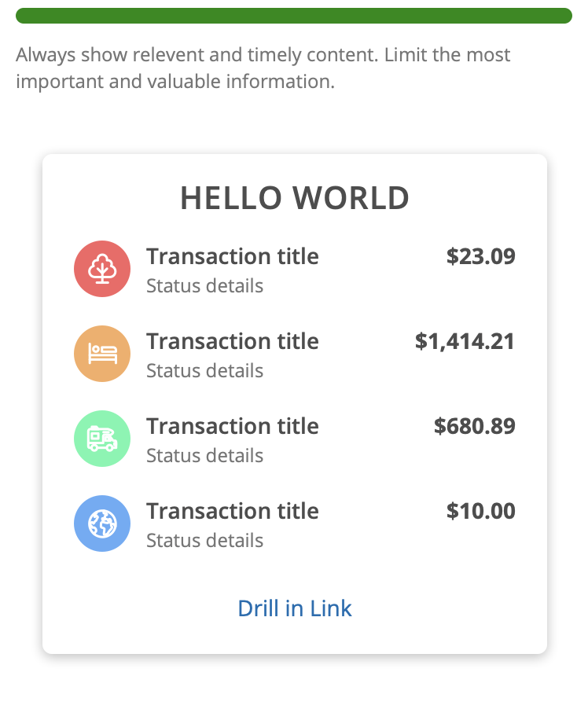Click the red tree icon
The width and height of the screenshot is (588, 709).
(x=102, y=269)
